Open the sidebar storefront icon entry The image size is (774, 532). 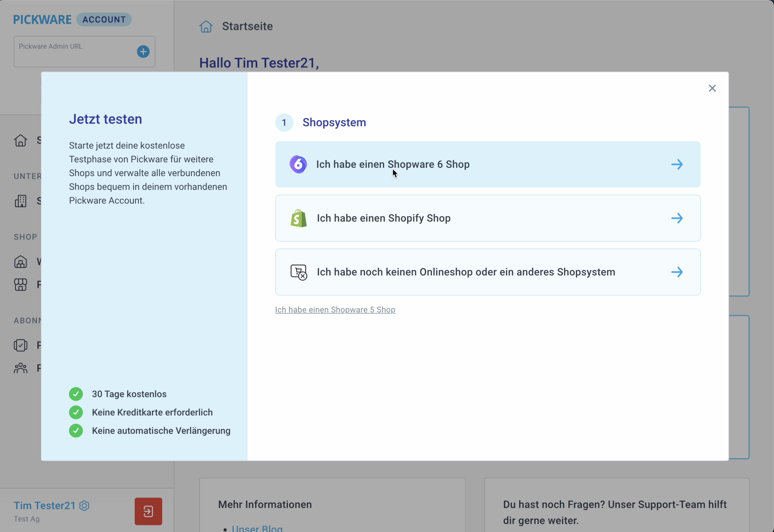[20, 285]
